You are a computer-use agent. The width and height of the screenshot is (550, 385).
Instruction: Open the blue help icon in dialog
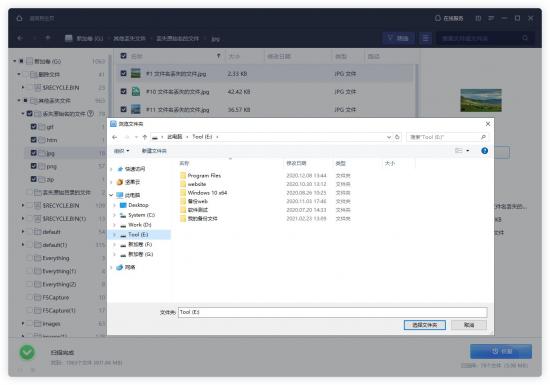point(484,151)
